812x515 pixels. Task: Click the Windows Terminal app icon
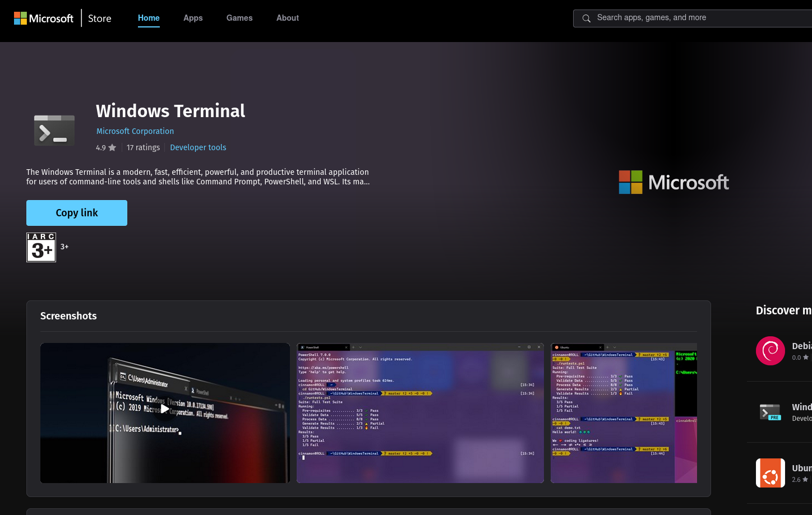54,131
